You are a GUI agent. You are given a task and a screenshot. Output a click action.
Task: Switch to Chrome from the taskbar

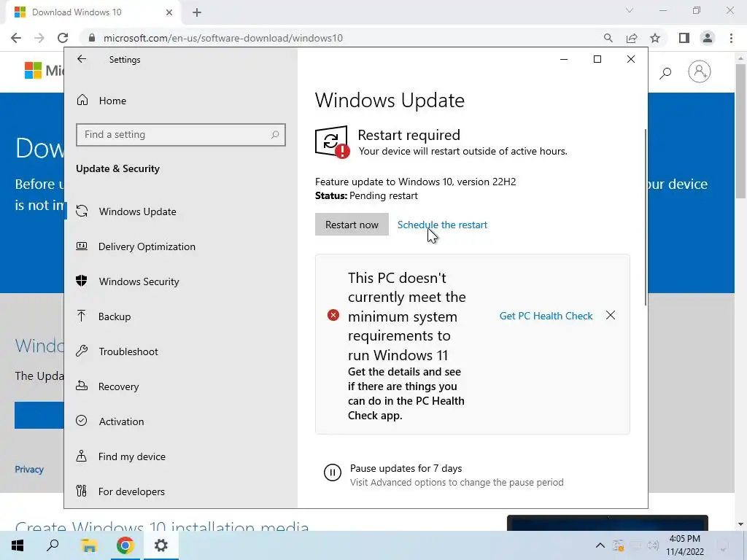125,545
